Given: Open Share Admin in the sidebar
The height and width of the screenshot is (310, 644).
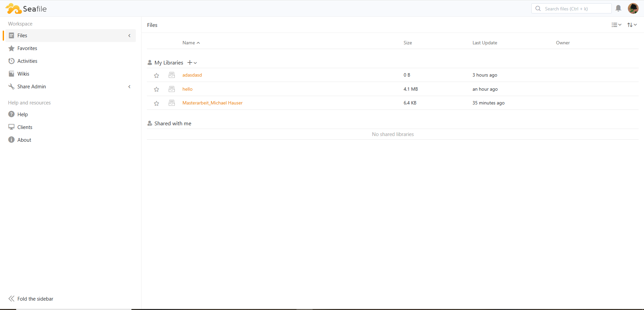Looking at the screenshot, I should click(x=70, y=87).
